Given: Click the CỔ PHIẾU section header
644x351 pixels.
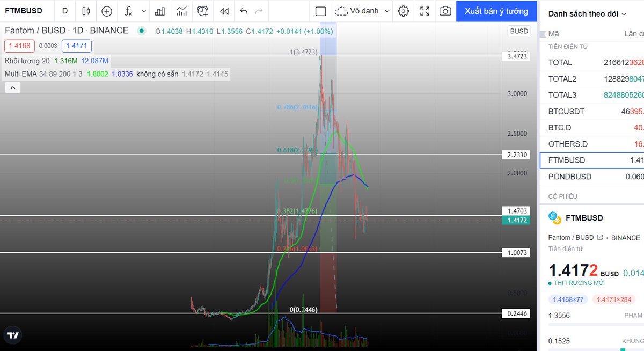Looking at the screenshot, I should pos(562,196).
